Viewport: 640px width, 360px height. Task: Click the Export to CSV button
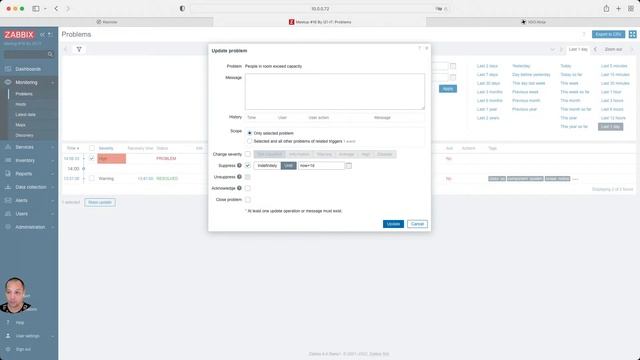(x=608, y=34)
